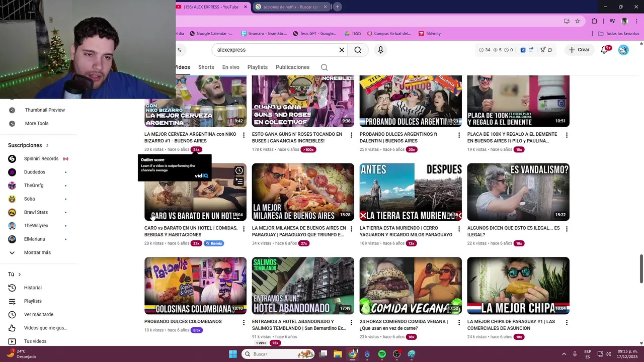Viewport: 644px width, 362px height.
Task: Start voice search with microphone icon
Action: (x=380, y=50)
